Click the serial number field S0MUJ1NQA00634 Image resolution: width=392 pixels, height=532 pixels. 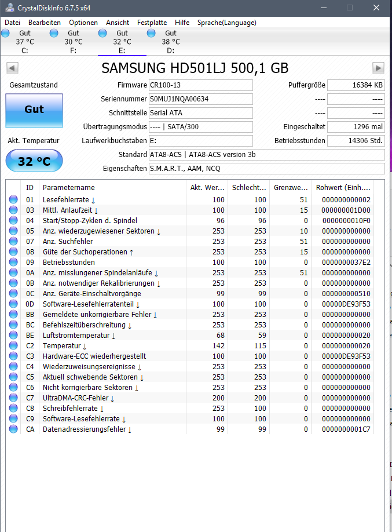[x=201, y=99]
